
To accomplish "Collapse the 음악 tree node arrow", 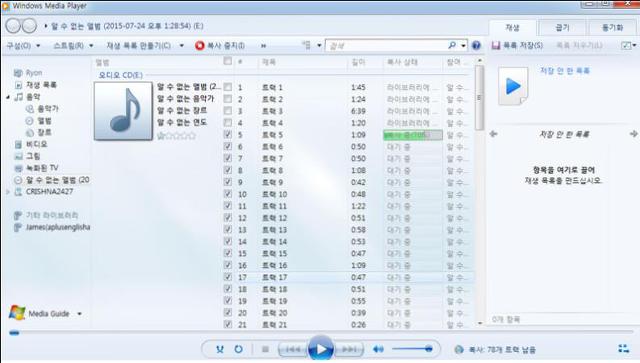I will pos(8,97).
